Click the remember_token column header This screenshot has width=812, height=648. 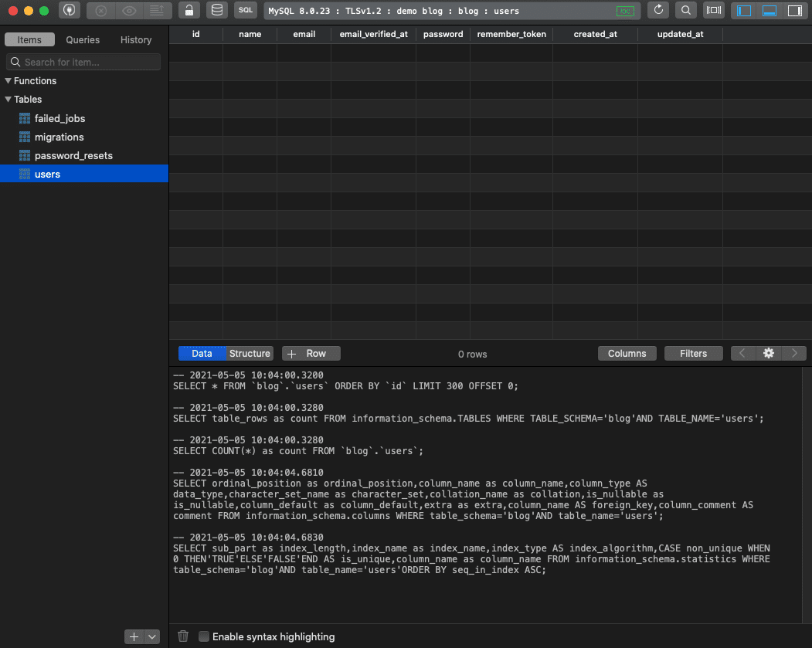pos(511,34)
